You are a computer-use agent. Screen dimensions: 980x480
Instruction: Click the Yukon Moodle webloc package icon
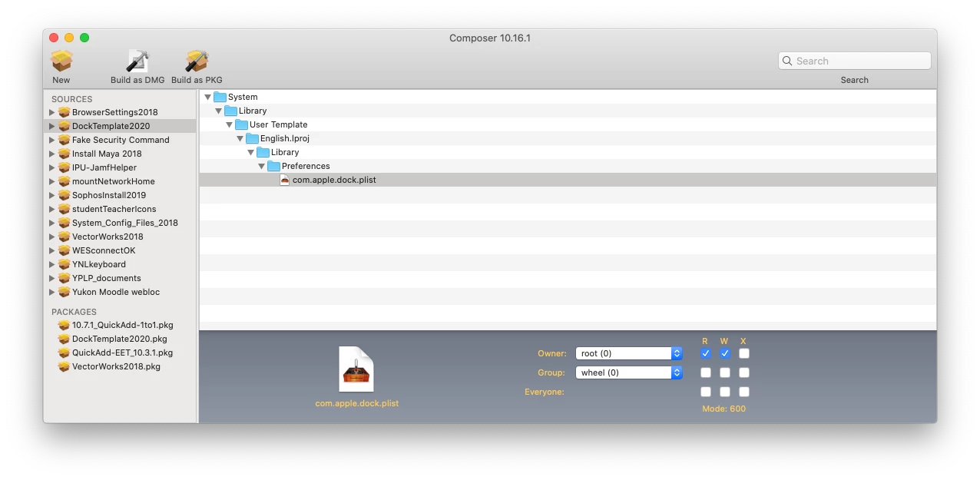pyautogui.click(x=64, y=292)
